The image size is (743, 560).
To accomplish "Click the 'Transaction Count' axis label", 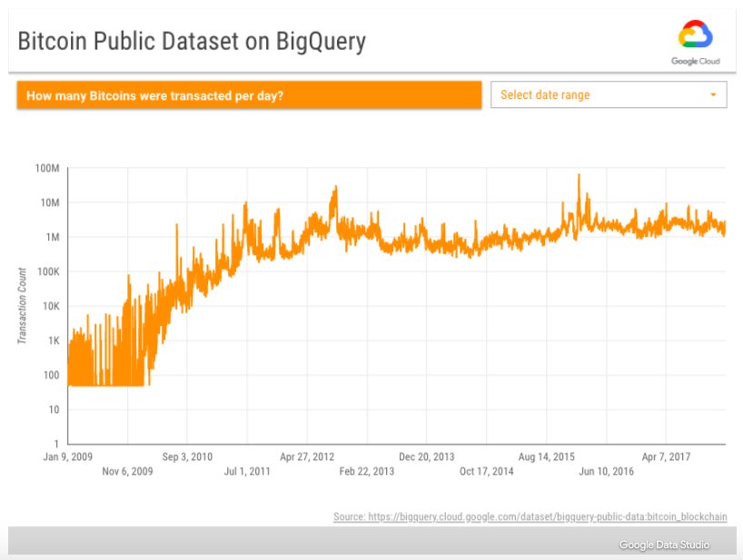I will pyautogui.click(x=22, y=305).
